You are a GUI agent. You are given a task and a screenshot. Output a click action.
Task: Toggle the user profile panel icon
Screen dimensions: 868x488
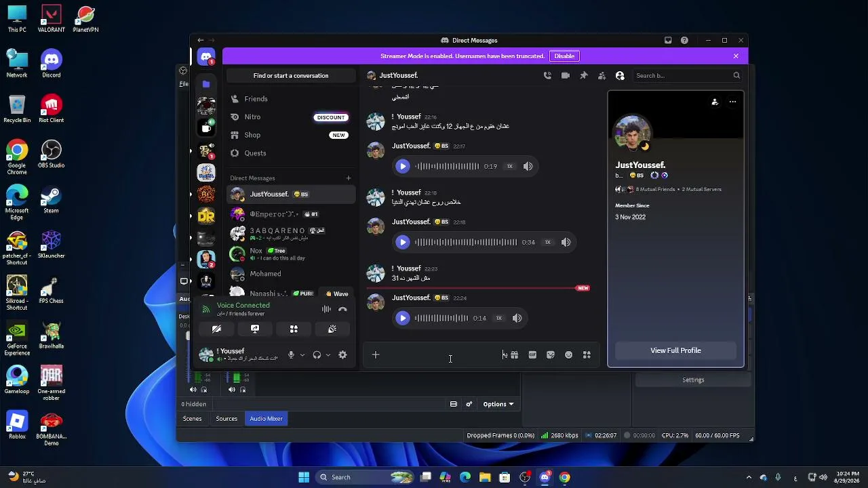coord(619,75)
